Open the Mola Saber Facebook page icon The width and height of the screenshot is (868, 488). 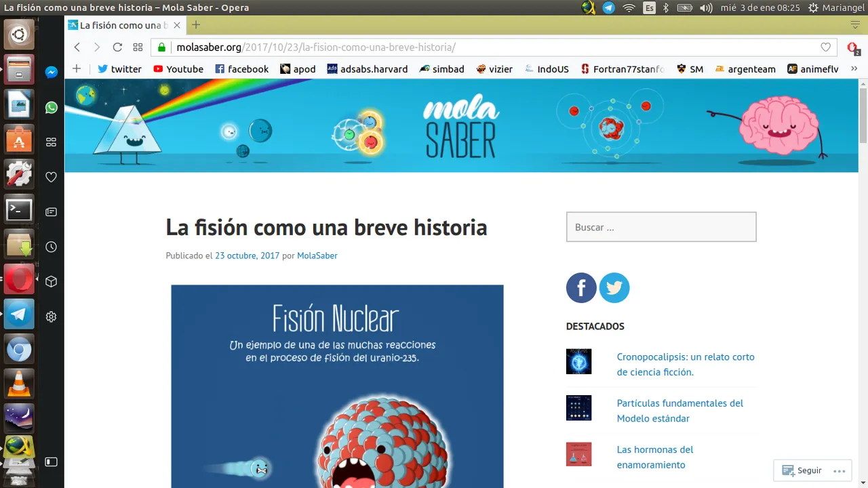click(x=581, y=288)
